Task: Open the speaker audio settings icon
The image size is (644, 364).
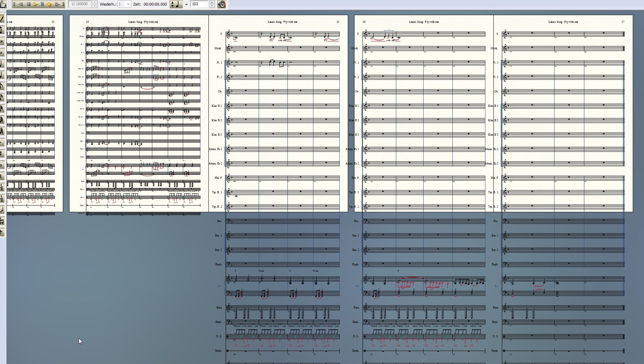Action: 222,4
